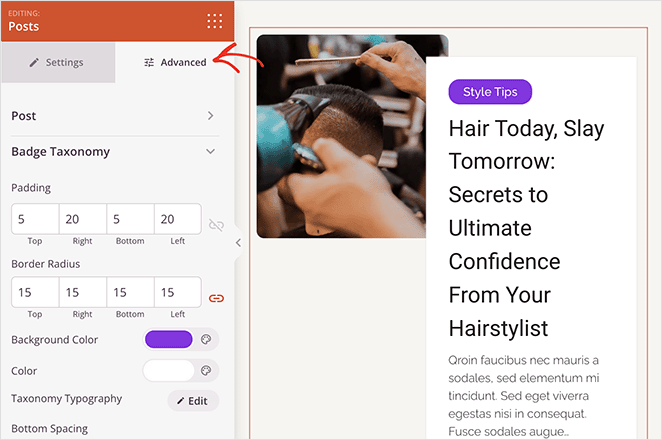662x440 pixels.
Task: Click the Padding Top input field
Action: point(35,219)
